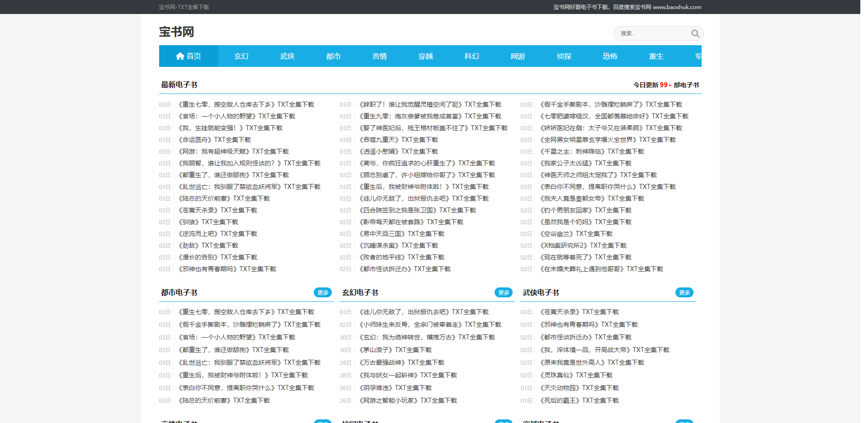Open 《阴孕难违》TXT全集下载 link
868x423 pixels.
pyautogui.click(x=394, y=388)
